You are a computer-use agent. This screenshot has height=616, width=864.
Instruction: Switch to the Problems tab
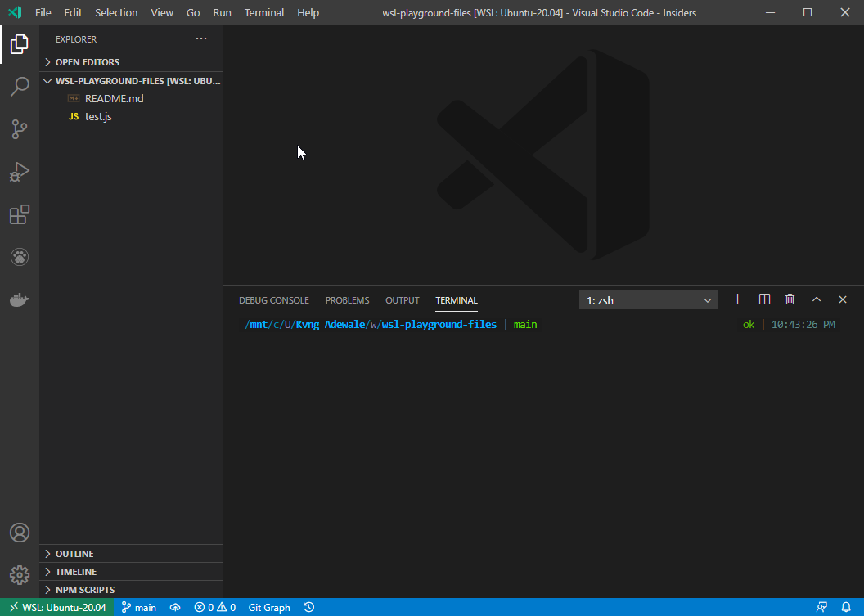tap(347, 300)
